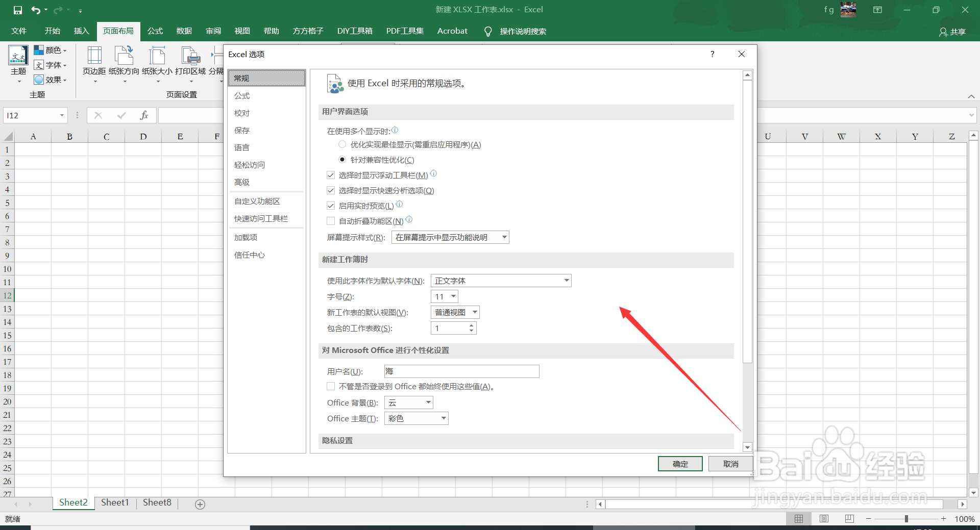Enable 自动折叠功能区 checkbox
The width and height of the screenshot is (980, 530).
pos(331,221)
